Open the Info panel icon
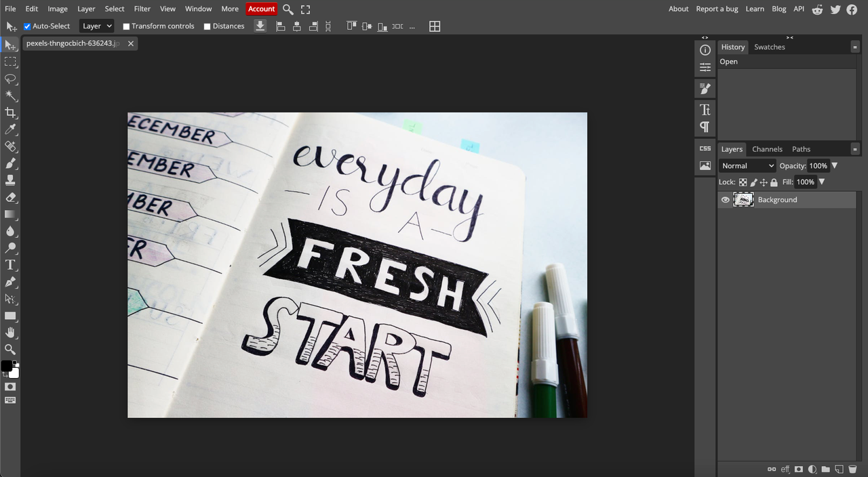 pyautogui.click(x=705, y=50)
